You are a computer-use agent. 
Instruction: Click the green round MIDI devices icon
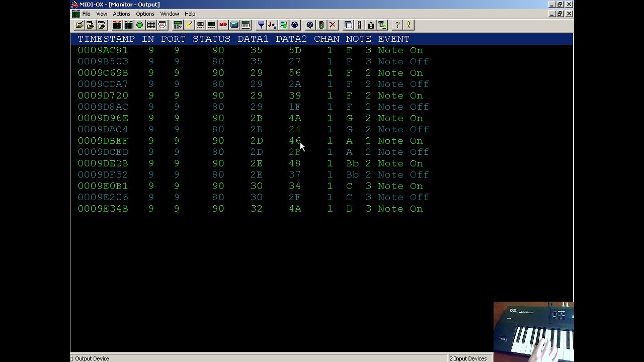[140, 25]
